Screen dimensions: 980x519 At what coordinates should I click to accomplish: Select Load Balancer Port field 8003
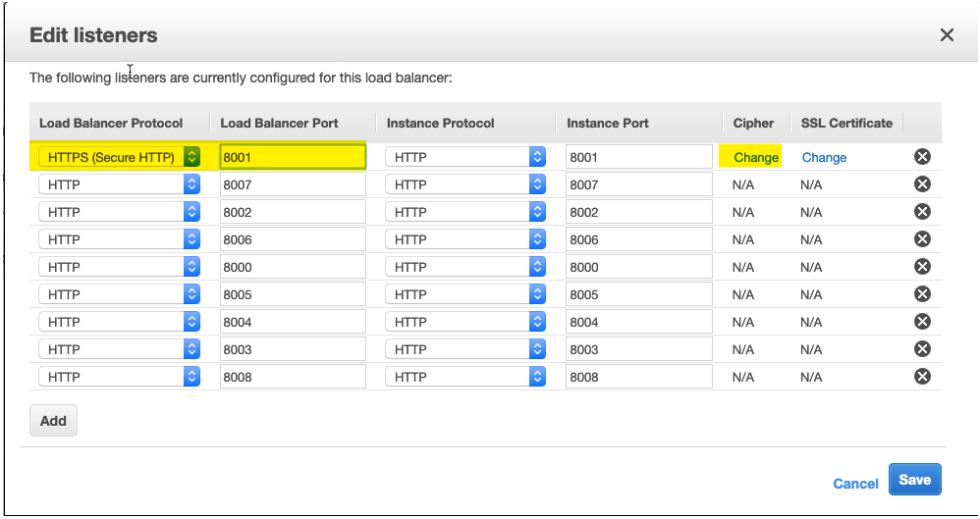coord(293,349)
